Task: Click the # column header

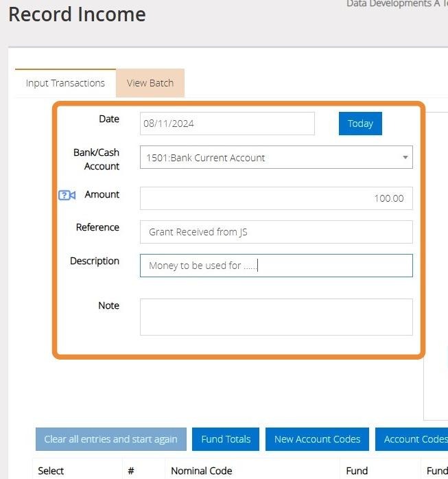Action: (x=131, y=471)
